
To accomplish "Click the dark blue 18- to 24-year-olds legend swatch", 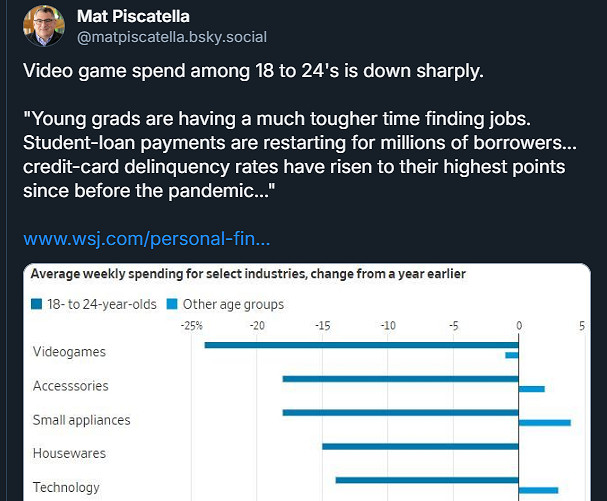I will click(36, 304).
